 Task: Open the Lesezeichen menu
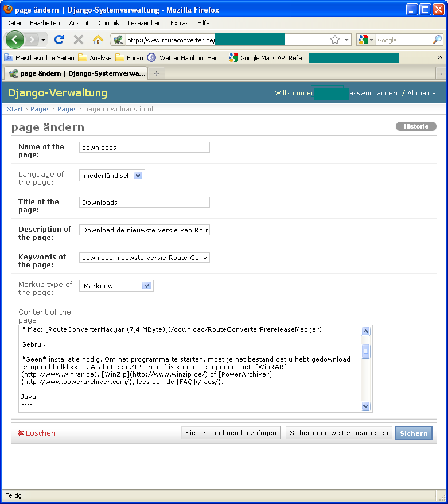point(145,23)
